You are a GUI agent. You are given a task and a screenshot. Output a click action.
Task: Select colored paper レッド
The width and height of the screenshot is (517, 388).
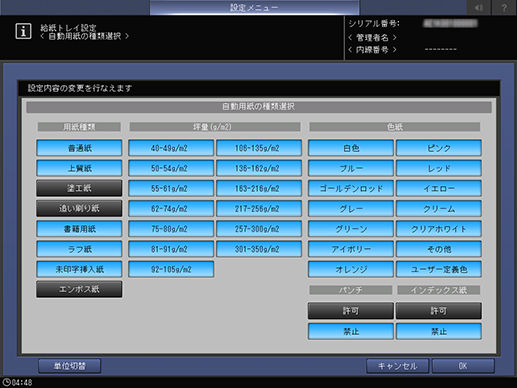point(439,168)
